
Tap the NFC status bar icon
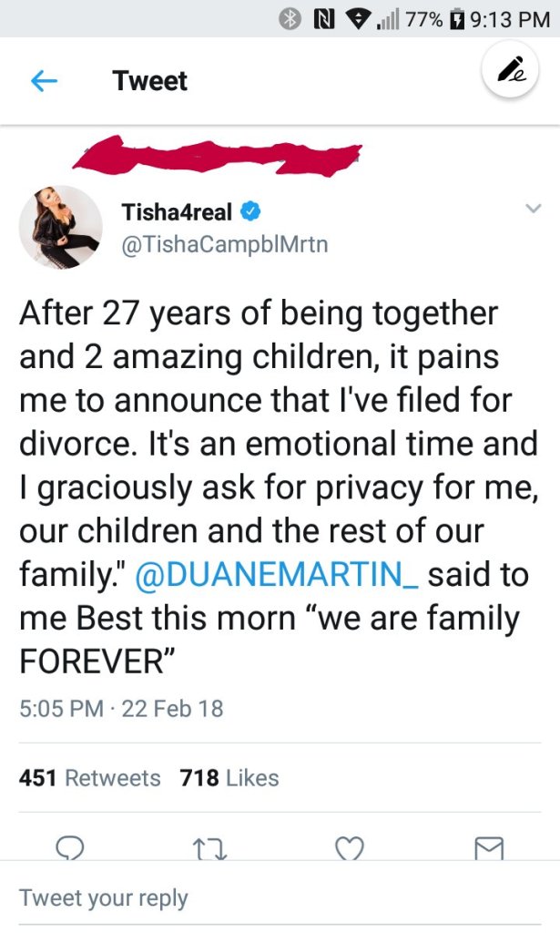[321, 18]
